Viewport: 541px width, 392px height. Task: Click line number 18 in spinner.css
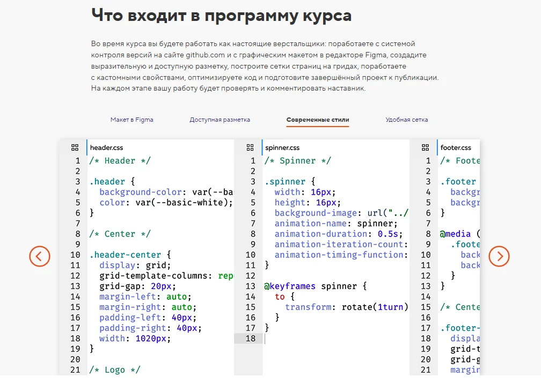251,338
